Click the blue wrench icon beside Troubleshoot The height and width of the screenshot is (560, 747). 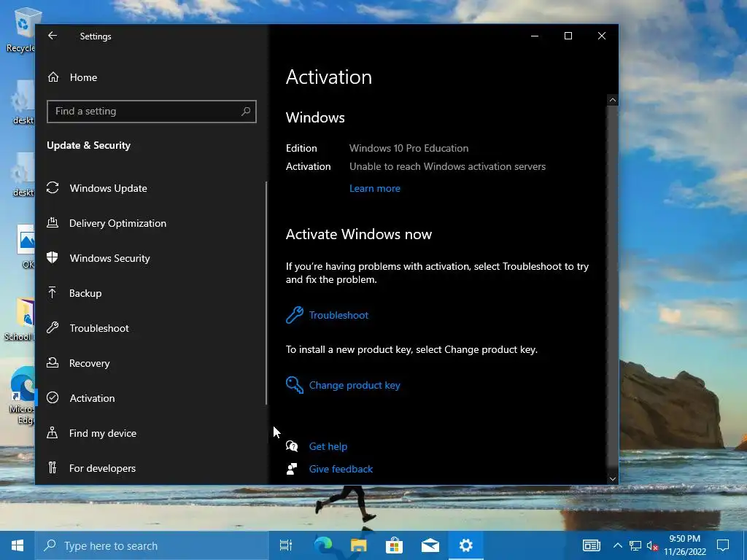pyautogui.click(x=295, y=315)
